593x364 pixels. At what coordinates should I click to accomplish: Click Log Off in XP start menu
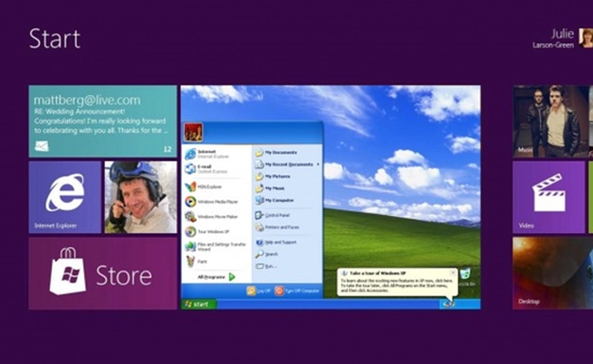point(258,290)
